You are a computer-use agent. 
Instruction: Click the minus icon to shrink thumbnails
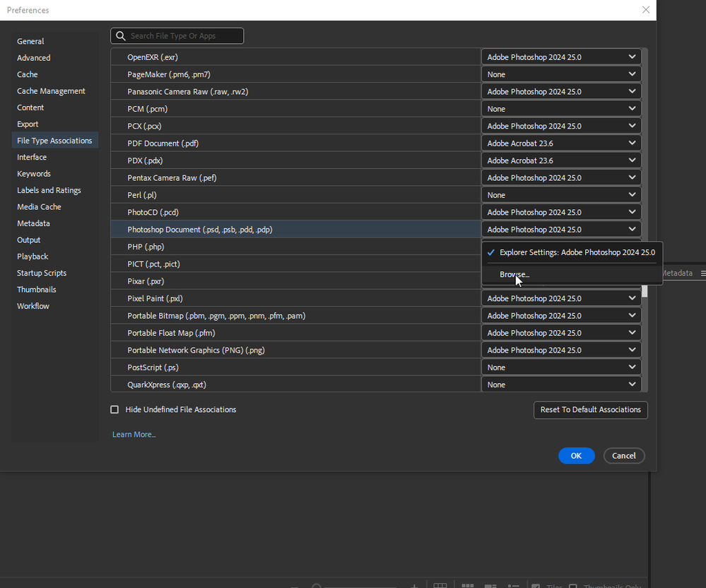294,586
